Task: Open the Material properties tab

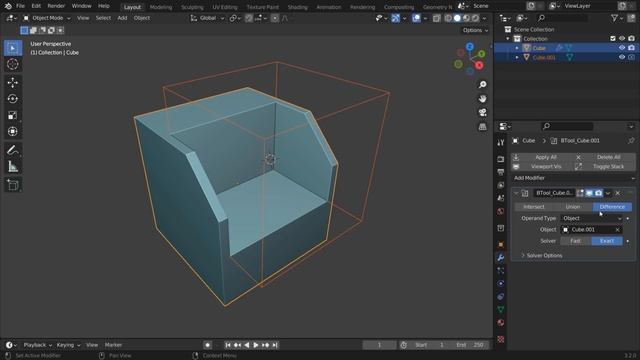Action: pyautogui.click(x=501, y=323)
